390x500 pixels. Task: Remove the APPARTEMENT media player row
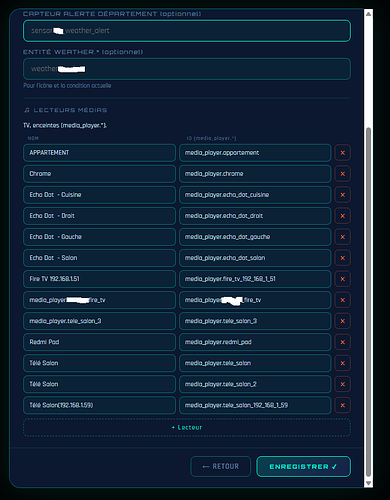tap(342, 153)
